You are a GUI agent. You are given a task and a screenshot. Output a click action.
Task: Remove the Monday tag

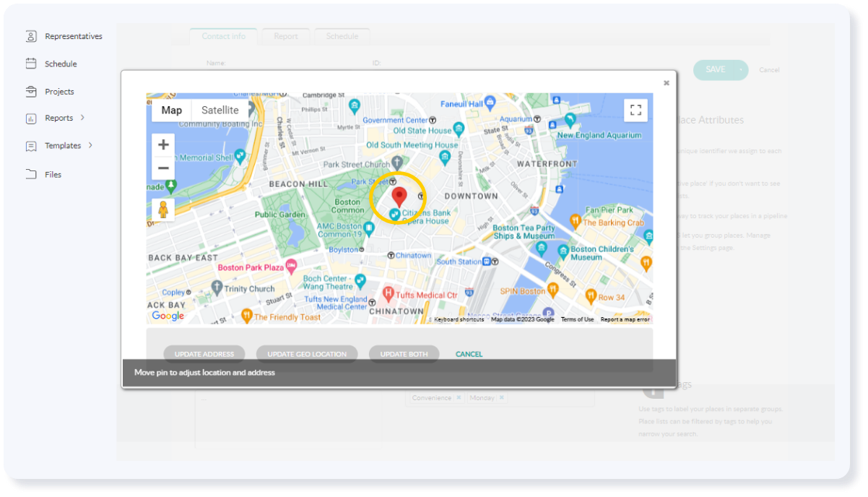click(x=502, y=398)
